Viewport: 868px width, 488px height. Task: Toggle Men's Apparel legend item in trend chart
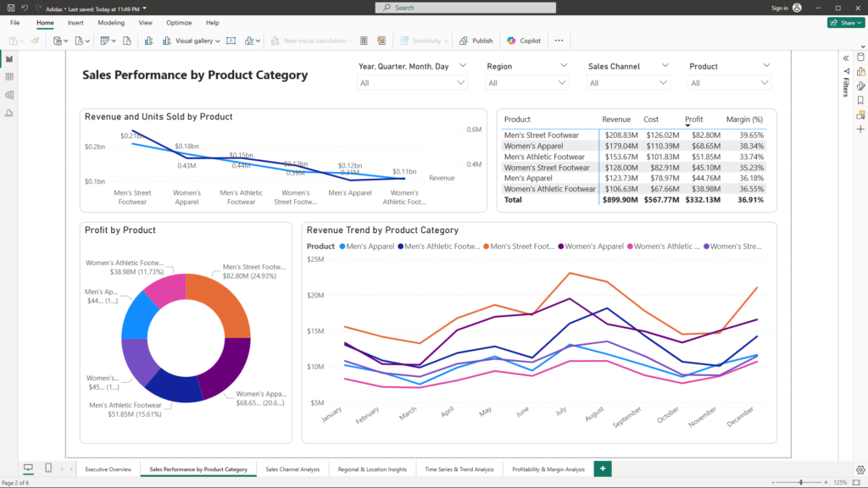tap(366, 247)
